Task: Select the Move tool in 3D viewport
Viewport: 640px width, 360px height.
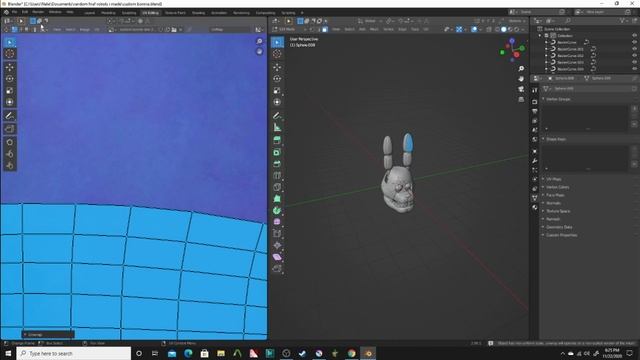Action: click(x=277, y=67)
